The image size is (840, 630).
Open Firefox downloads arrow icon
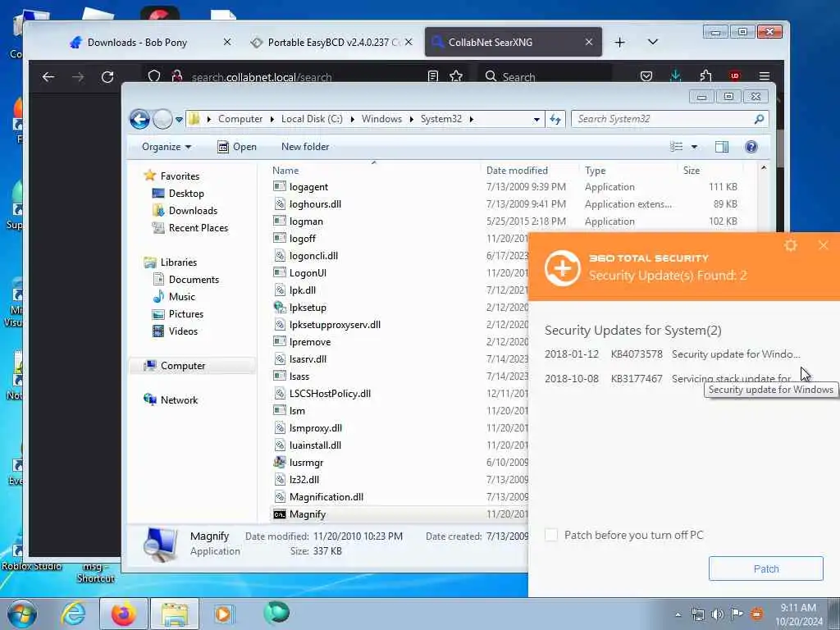(x=676, y=76)
